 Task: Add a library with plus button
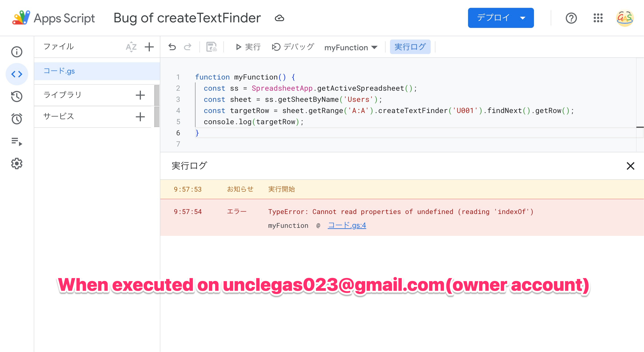[x=140, y=95]
